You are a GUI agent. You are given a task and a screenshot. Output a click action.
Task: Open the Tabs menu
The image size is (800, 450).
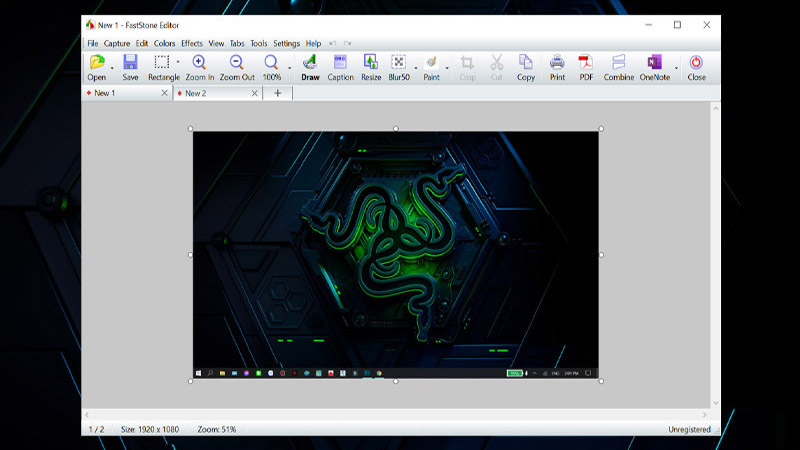click(x=237, y=43)
